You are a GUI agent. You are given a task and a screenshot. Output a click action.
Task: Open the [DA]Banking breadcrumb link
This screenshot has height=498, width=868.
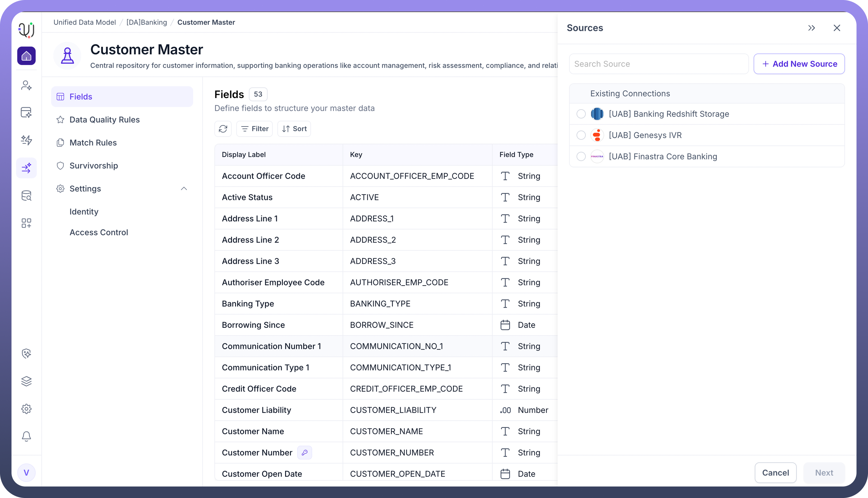[x=147, y=22]
